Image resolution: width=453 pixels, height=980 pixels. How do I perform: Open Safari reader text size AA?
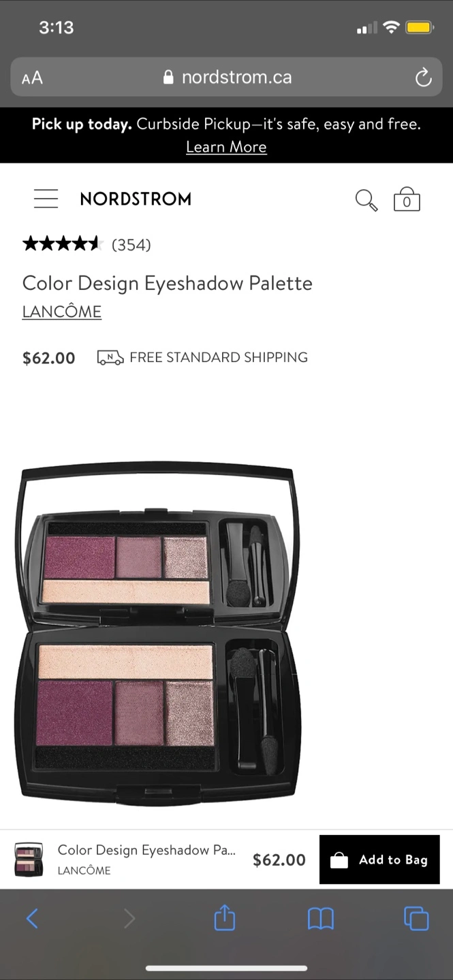[32, 78]
